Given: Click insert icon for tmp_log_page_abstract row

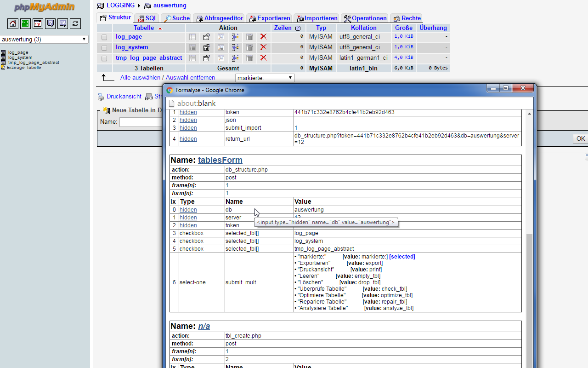Looking at the screenshot, I should pos(235,58).
